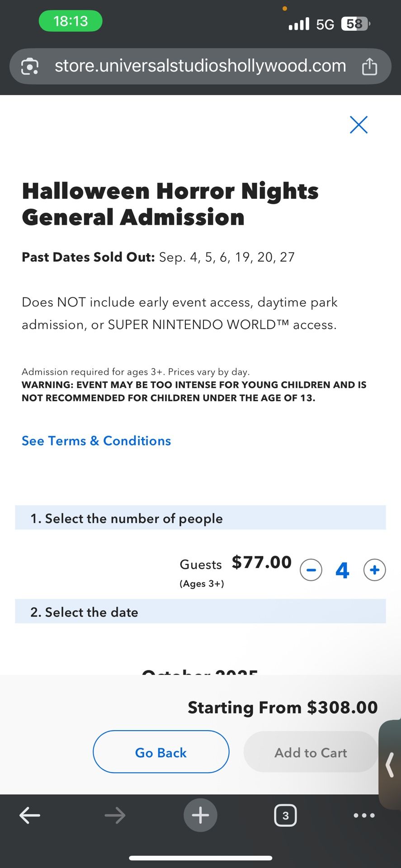The height and width of the screenshot is (868, 401).
Task: Open the browser more options menu
Action: 364,816
